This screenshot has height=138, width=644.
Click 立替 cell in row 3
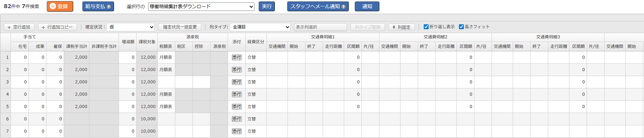point(256,82)
